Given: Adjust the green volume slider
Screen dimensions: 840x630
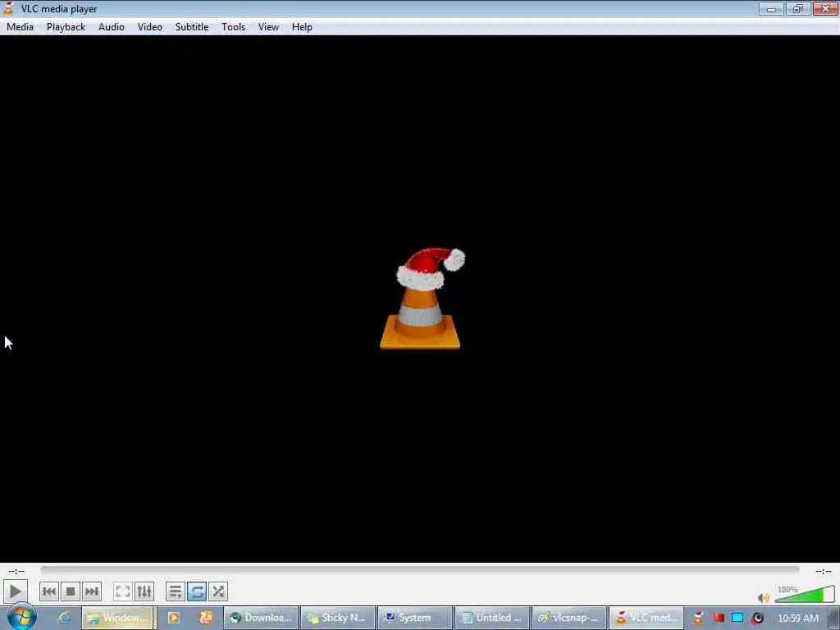Looking at the screenshot, I should click(805, 595).
